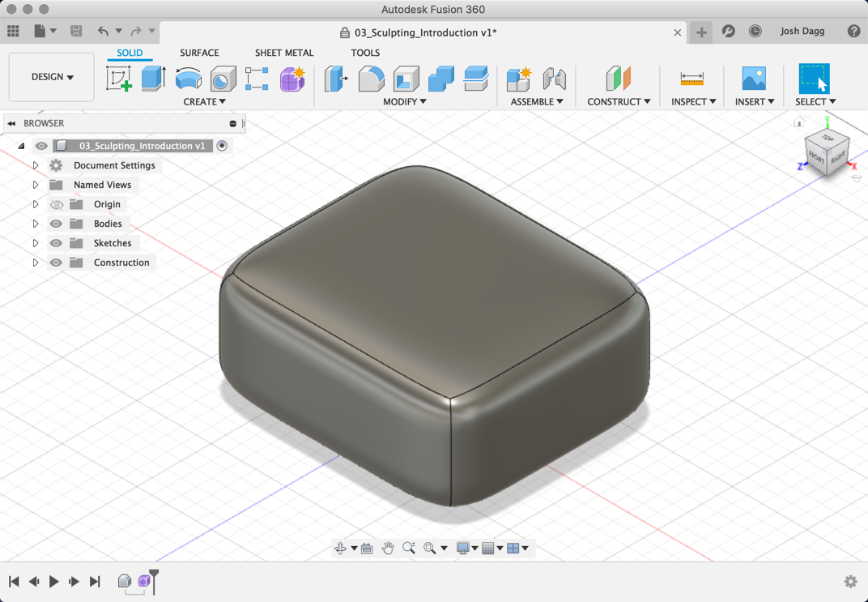868x602 pixels.
Task: Hide the Bodies folder
Action: (56, 224)
